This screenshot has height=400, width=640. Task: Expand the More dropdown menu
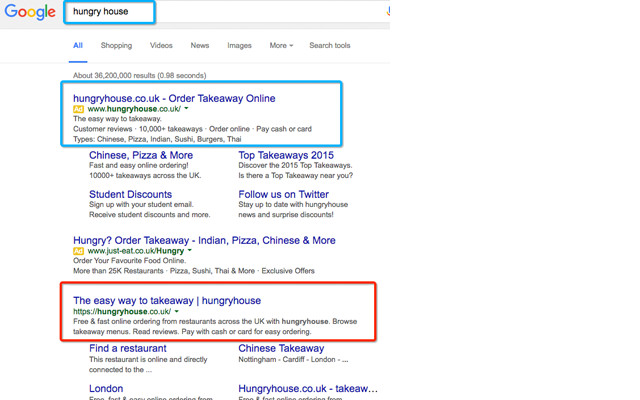tap(281, 45)
